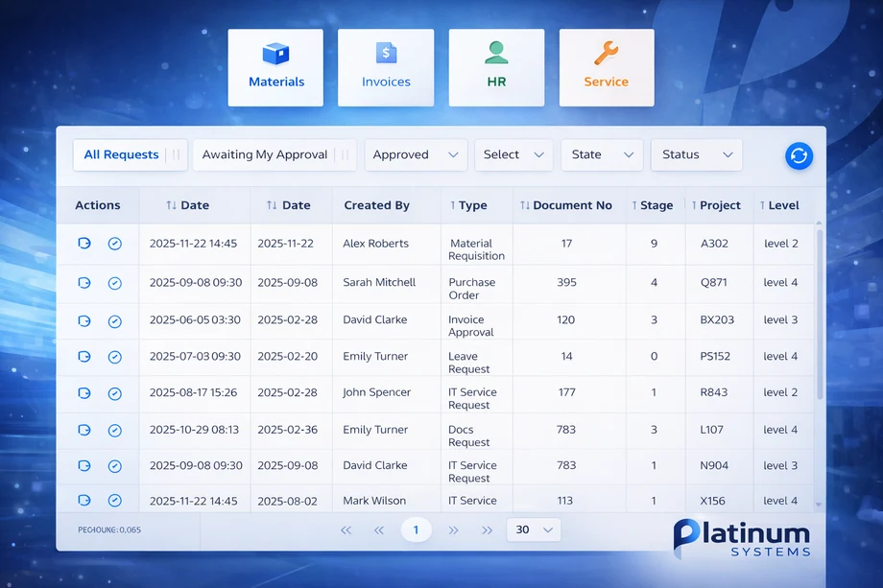Approve Emily Turner Docs Request
Image resolution: width=883 pixels, height=588 pixels.
[x=115, y=431]
